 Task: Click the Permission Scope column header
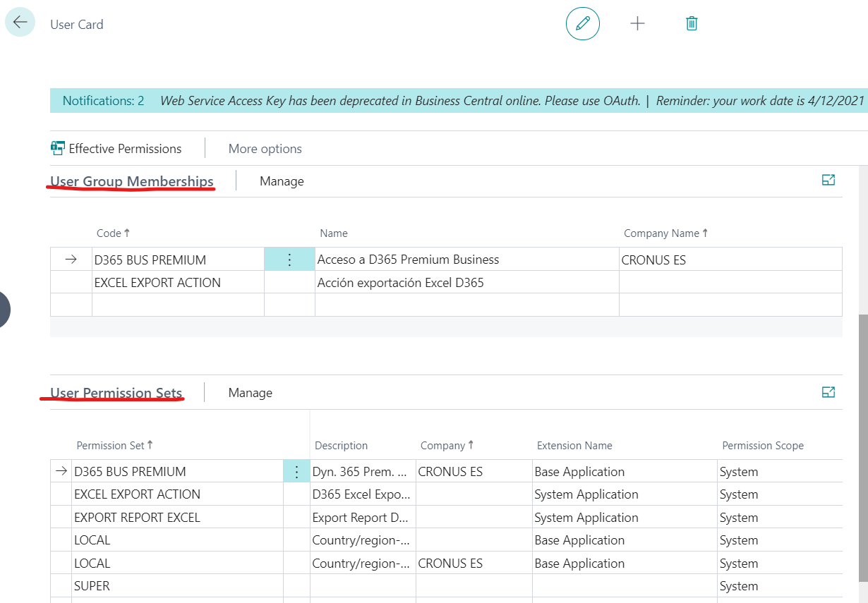click(x=763, y=446)
